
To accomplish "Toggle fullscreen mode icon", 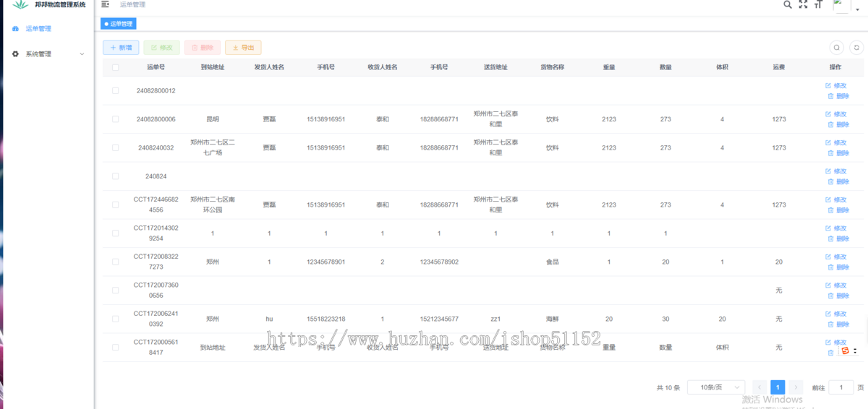I will (803, 4).
